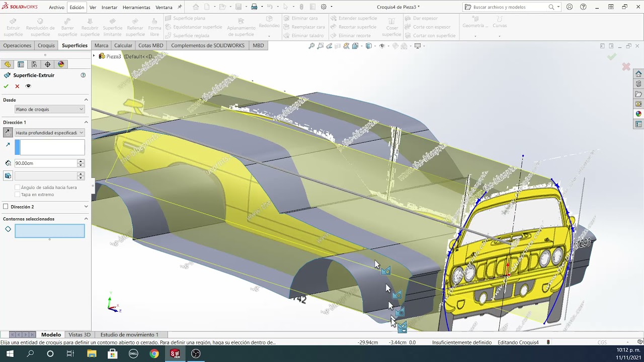Open Vistas 3D bottom tab
Viewport: 644px width, 362px height.
pyautogui.click(x=79, y=334)
